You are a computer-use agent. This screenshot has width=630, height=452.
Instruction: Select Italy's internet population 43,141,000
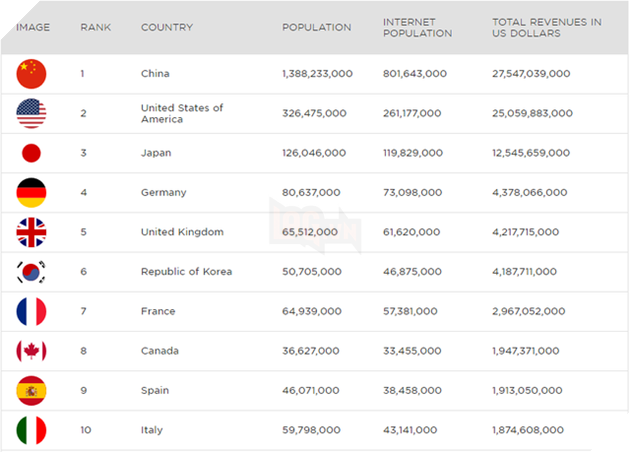point(410,430)
